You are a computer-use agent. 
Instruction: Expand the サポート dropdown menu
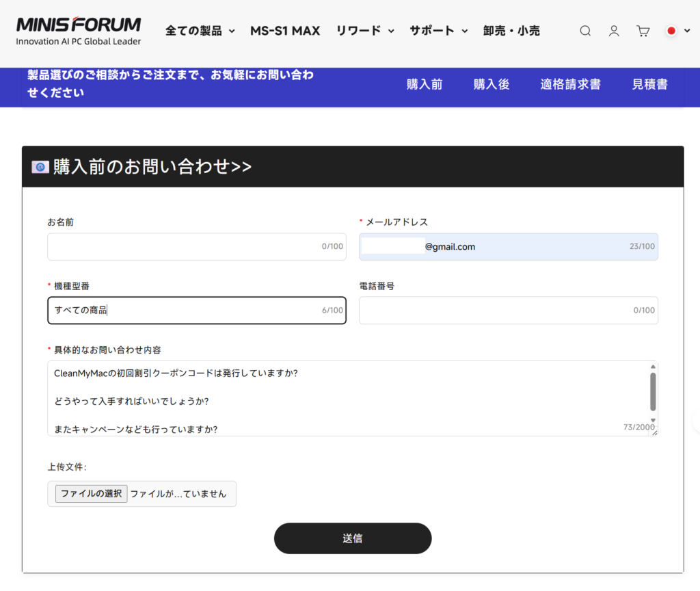pyautogui.click(x=438, y=31)
